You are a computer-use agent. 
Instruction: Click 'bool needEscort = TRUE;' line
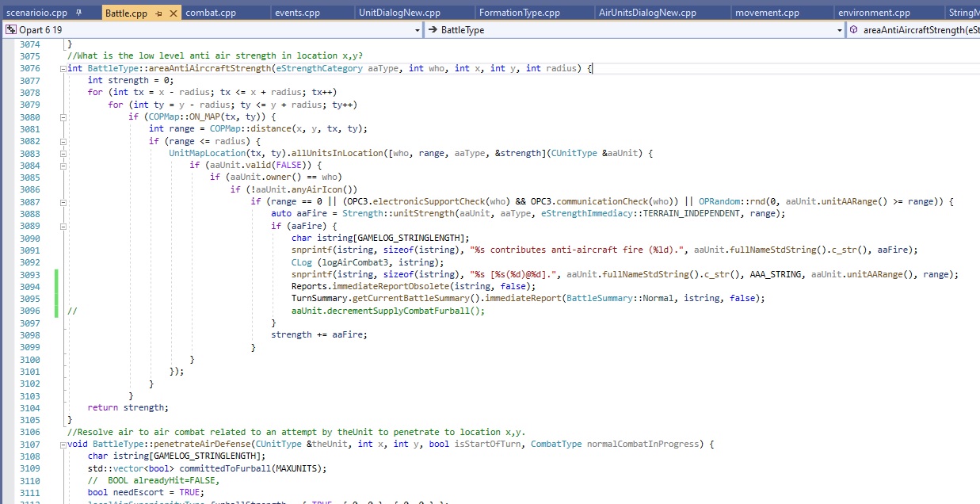(146, 492)
